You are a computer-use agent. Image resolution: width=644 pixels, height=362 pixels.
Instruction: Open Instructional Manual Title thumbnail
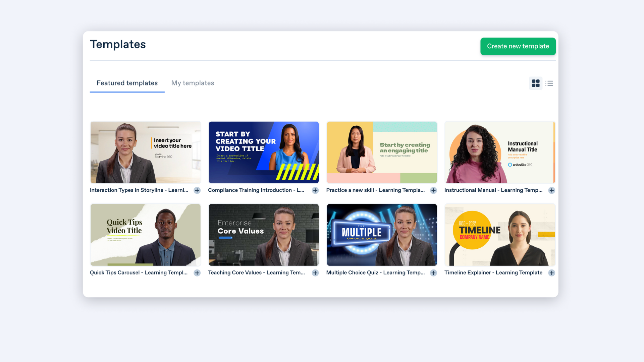(x=500, y=153)
